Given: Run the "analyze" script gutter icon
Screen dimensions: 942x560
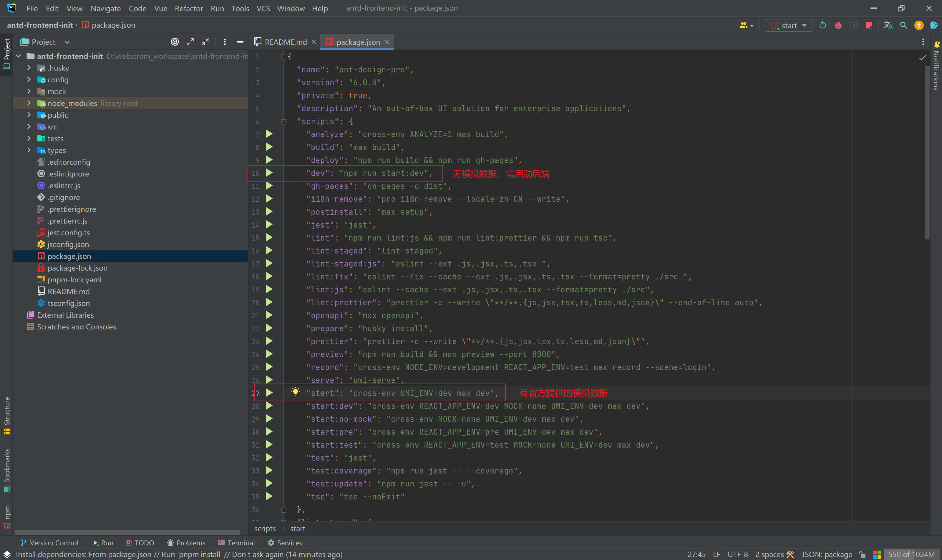Looking at the screenshot, I should point(269,134).
